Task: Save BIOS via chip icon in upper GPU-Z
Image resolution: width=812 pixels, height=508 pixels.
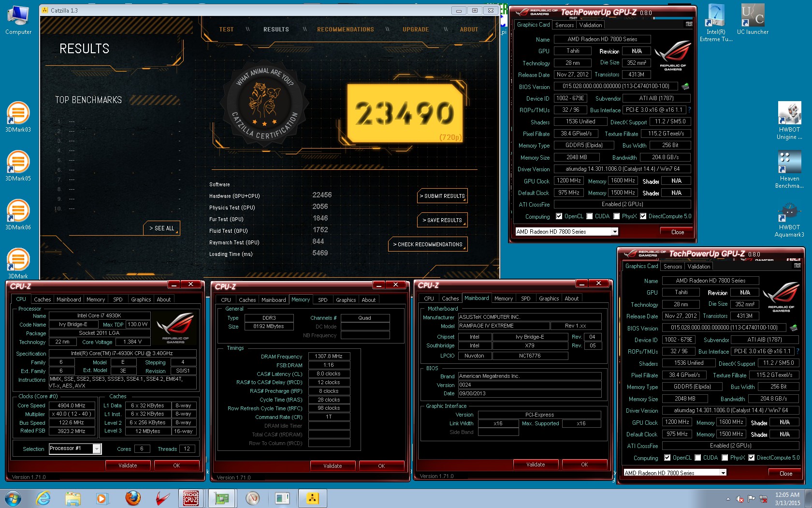Action: [x=685, y=87]
